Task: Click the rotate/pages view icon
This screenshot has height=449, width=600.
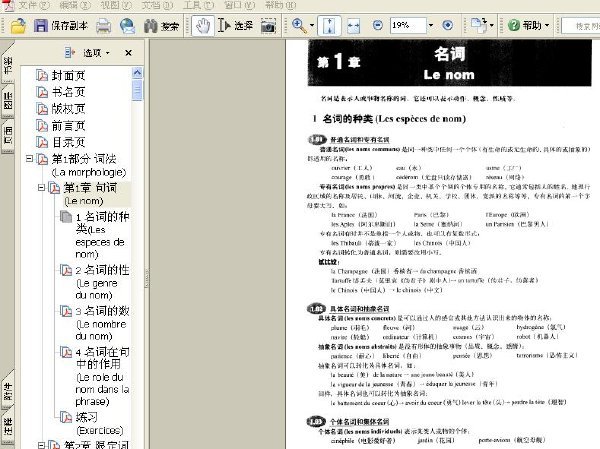Action: (x=478, y=26)
